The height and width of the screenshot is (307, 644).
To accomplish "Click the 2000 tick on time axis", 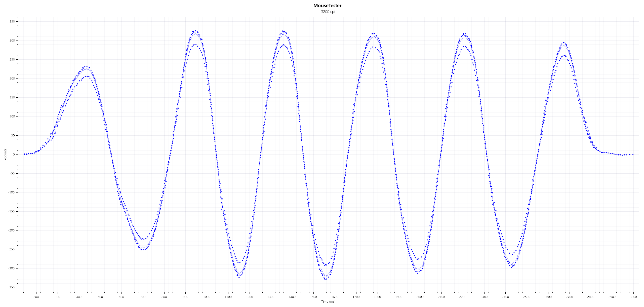I will coord(420,297).
